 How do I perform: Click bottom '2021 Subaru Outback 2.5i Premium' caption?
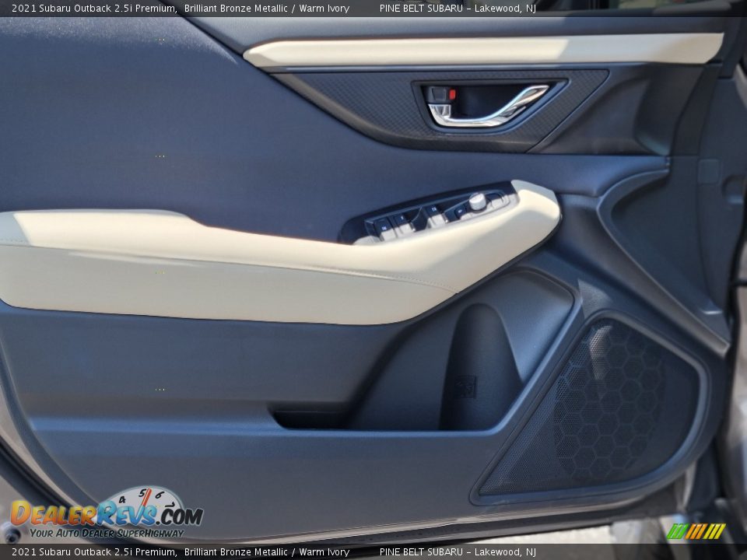click(x=93, y=552)
